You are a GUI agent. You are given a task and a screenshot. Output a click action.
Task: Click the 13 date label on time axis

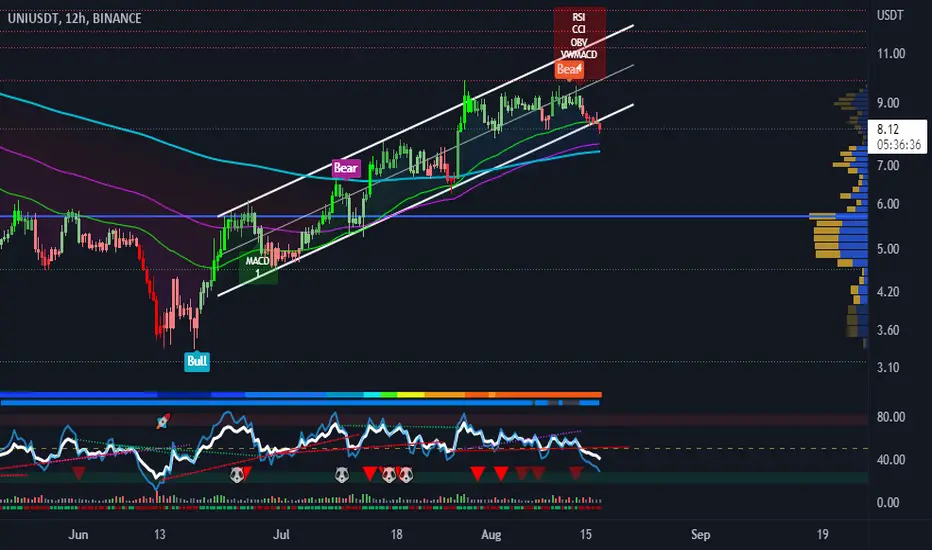tap(159, 534)
